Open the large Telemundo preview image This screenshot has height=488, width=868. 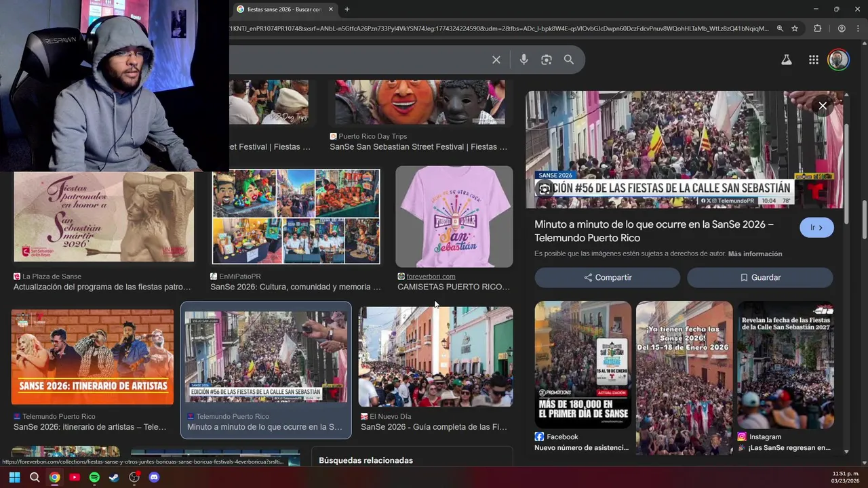685,150
